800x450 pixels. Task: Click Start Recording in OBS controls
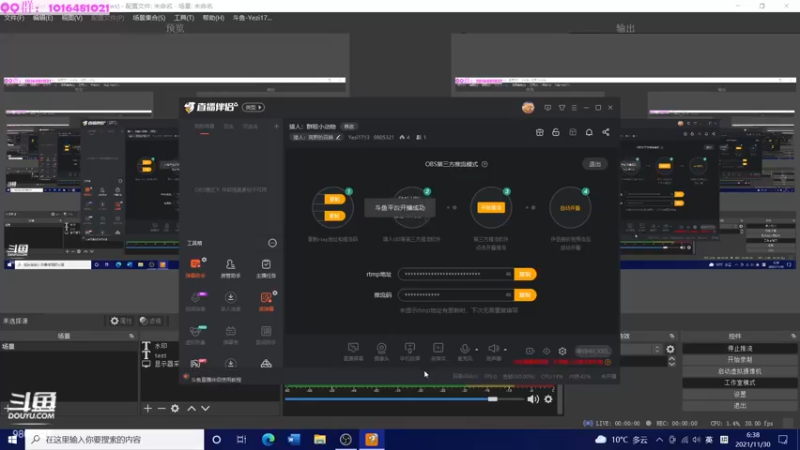click(x=740, y=360)
